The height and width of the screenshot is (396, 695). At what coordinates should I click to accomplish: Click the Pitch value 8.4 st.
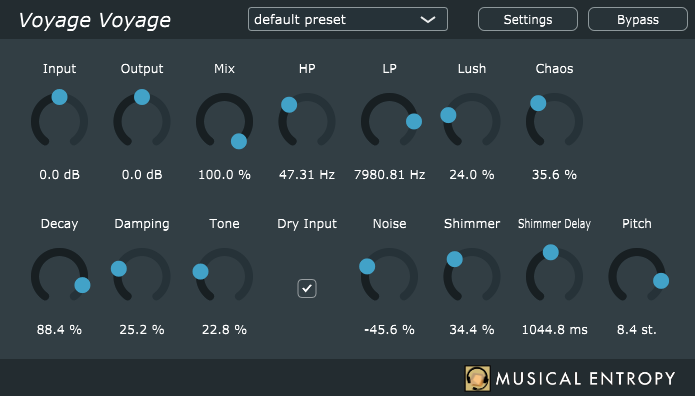[636, 330]
